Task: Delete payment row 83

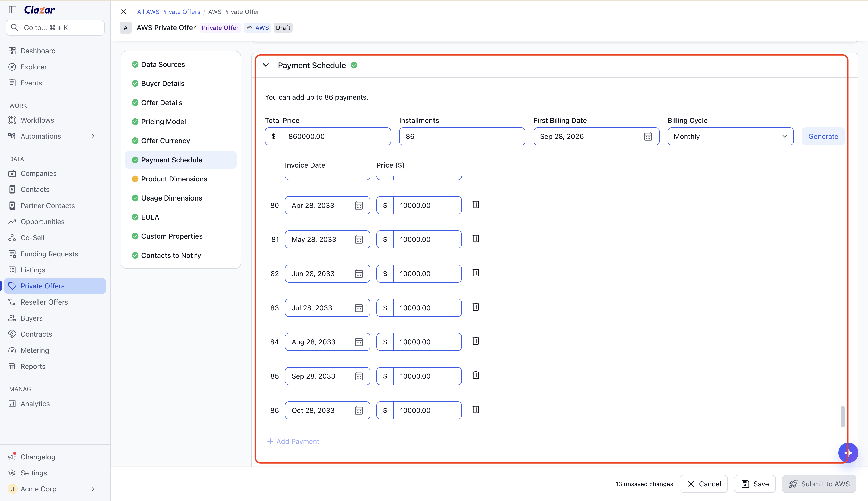Action: click(x=476, y=307)
